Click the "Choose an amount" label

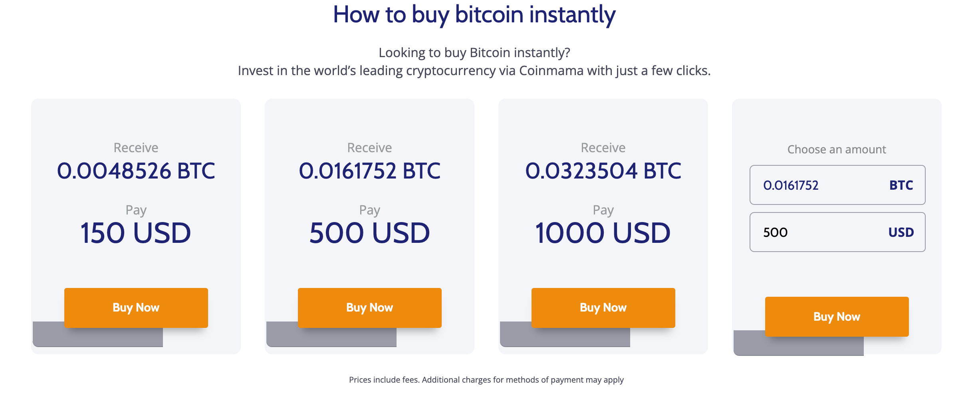tap(837, 149)
